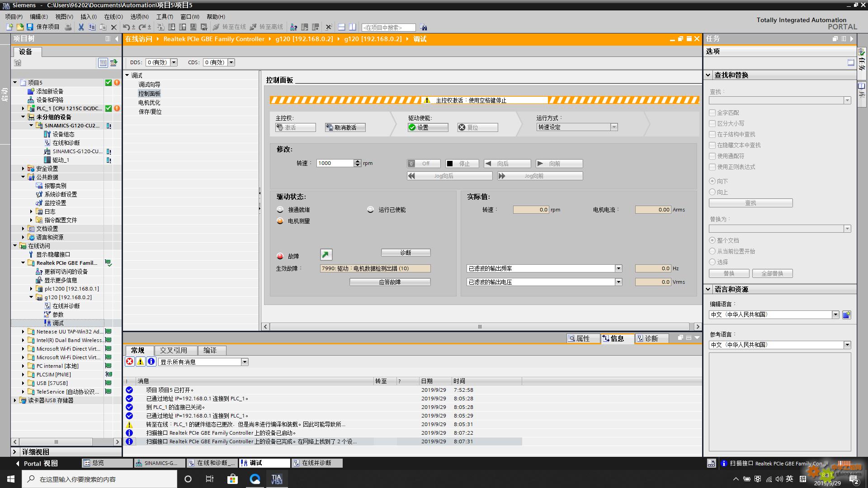Click the green arrow icon next to fault
Image resolution: width=868 pixels, height=488 pixels.
tap(326, 255)
